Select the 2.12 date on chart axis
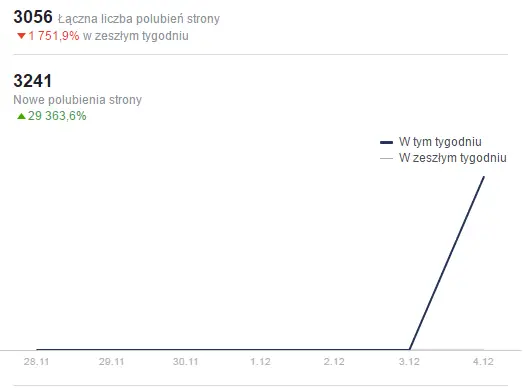 click(x=334, y=362)
